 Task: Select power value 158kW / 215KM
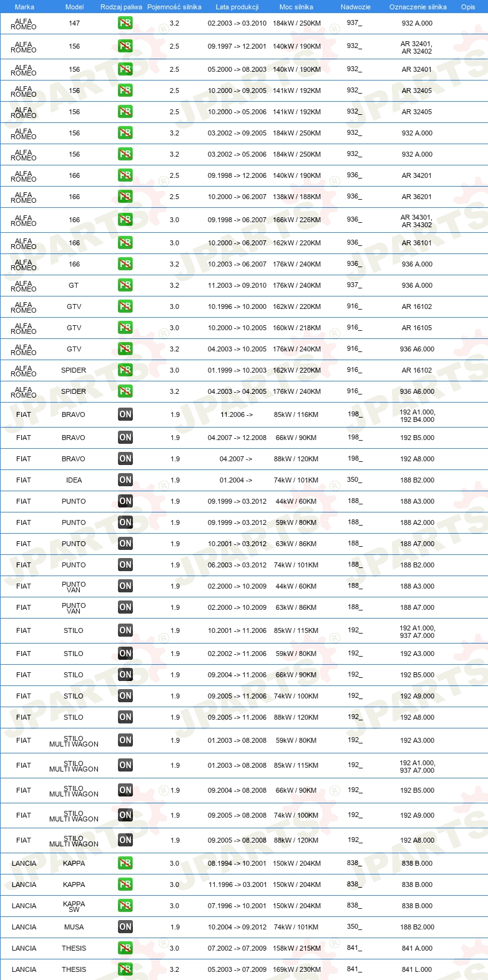pos(297,948)
